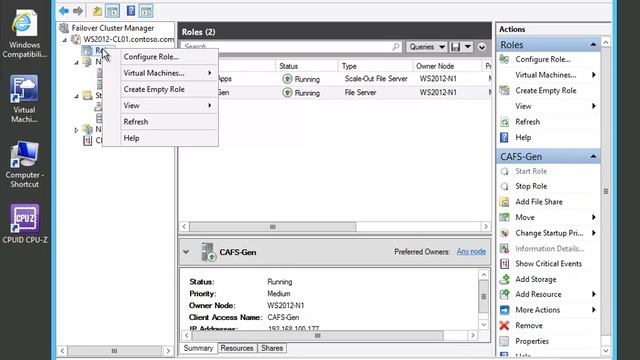Click Configure Role icon in Actions pane

click(504, 59)
